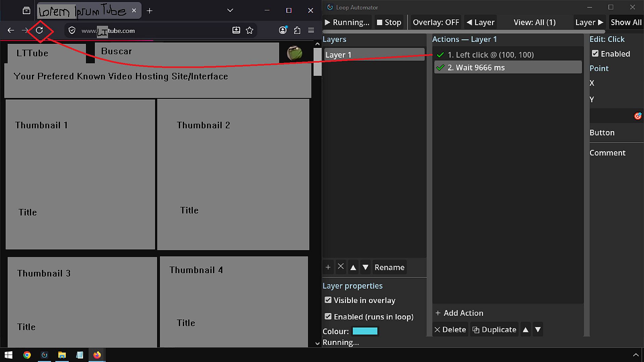Click the page vertical scrollbar thumb
The image size is (644, 362).
click(x=317, y=62)
